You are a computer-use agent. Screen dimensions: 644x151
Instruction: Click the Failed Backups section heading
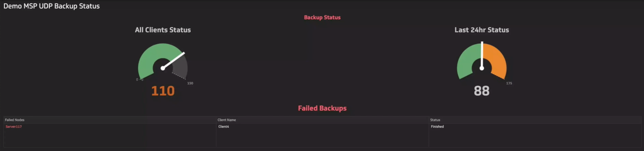pyautogui.click(x=322, y=108)
